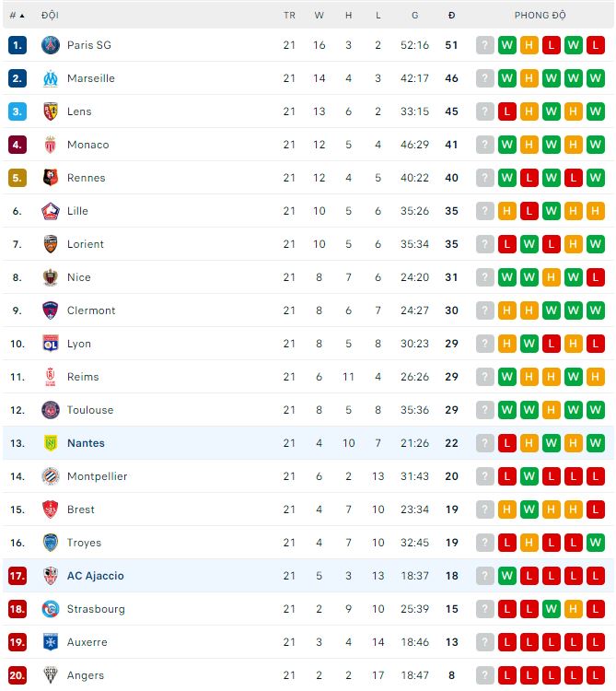The width and height of the screenshot is (616, 691).
Task: Click the Lyon club crest
Action: point(51,344)
